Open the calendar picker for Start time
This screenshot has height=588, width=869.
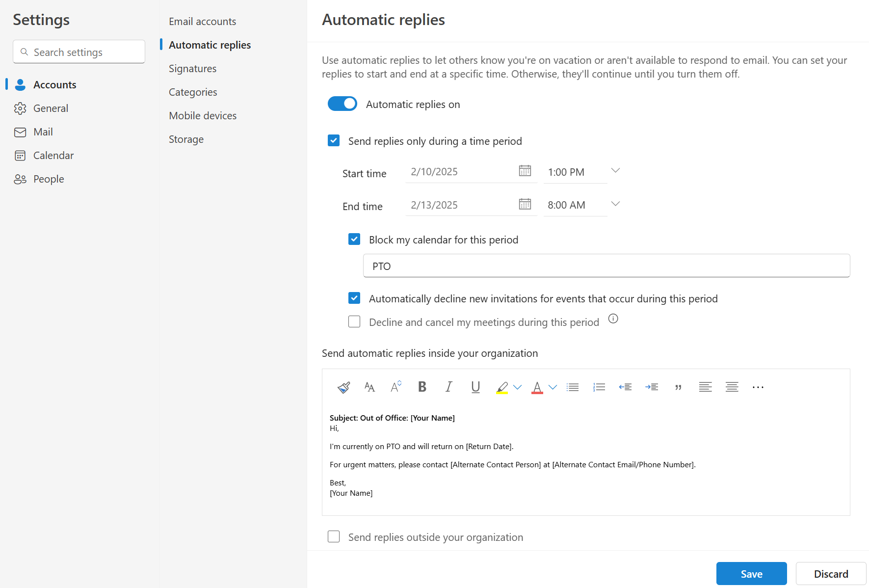525,171
